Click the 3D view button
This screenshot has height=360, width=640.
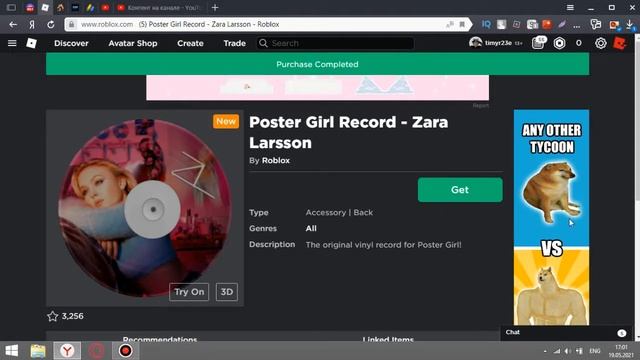point(227,292)
